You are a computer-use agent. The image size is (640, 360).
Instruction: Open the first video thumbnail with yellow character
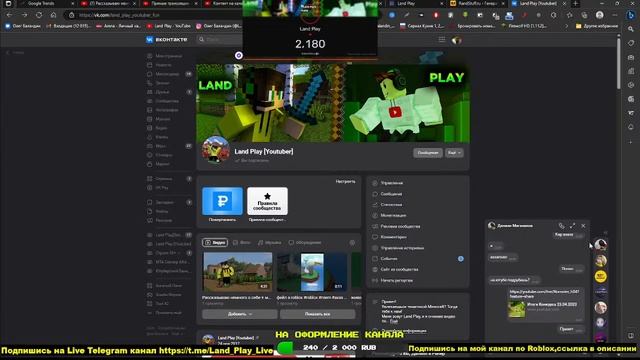coord(238,271)
